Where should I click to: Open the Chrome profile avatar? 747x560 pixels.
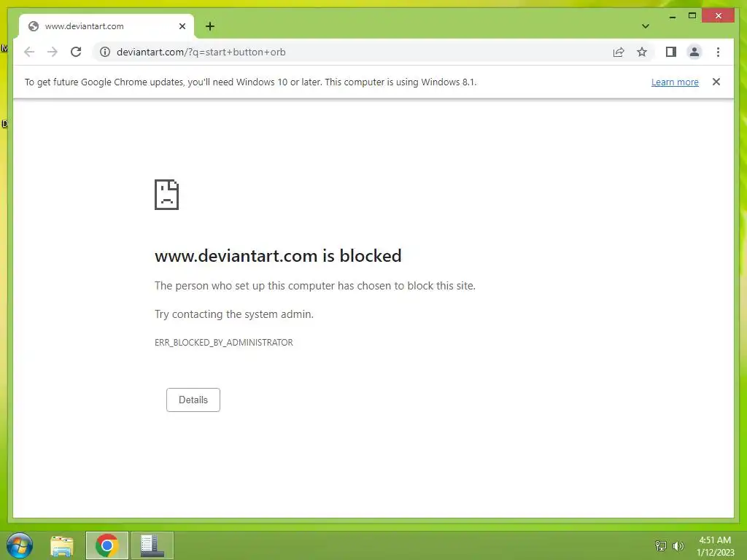click(x=694, y=52)
